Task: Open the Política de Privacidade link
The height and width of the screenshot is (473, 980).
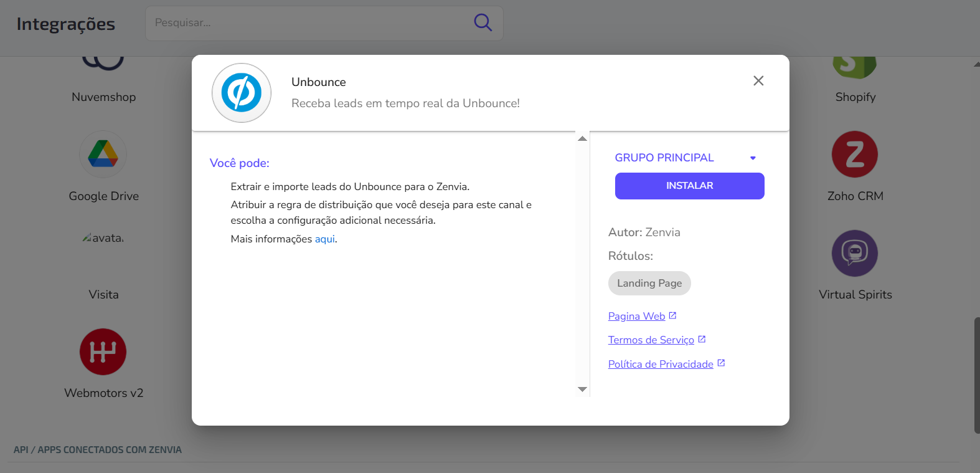Action: pyautogui.click(x=661, y=364)
